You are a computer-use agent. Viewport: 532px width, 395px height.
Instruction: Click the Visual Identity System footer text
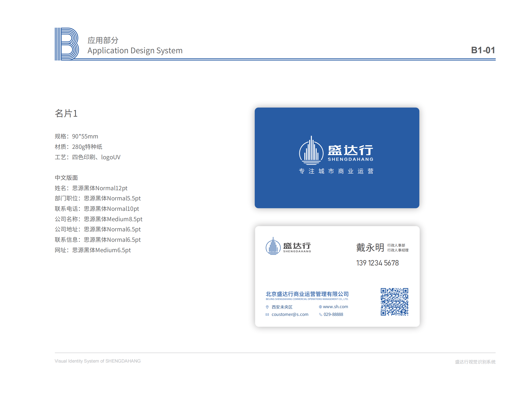click(x=97, y=361)
